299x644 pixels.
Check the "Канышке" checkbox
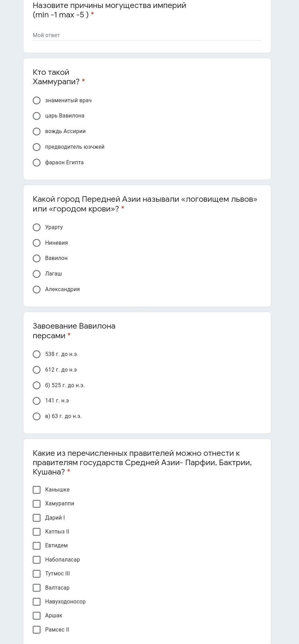pos(37,490)
